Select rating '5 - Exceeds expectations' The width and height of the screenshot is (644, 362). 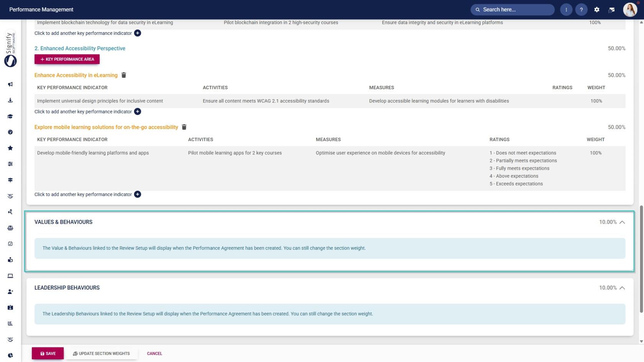pos(516,184)
